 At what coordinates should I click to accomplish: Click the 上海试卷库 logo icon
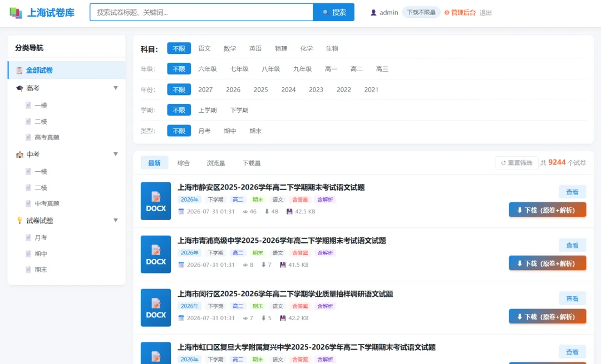coord(16,13)
